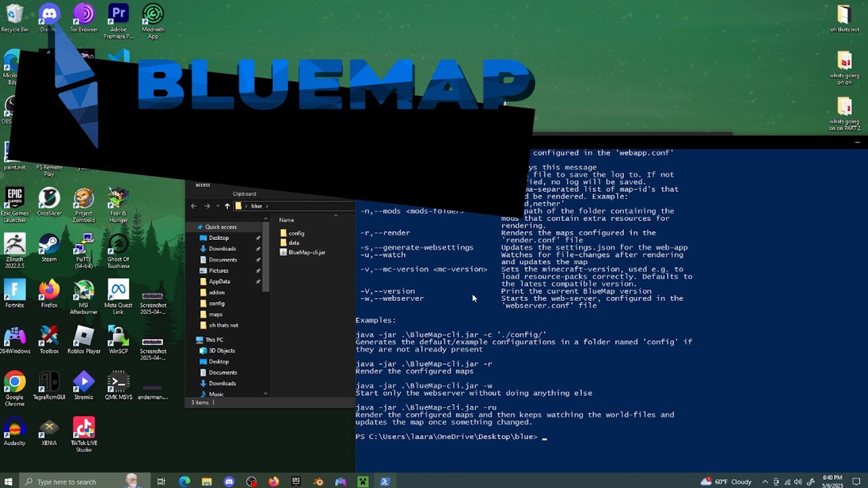Open the XENIA desktop icon
868x488 pixels.
click(x=49, y=432)
